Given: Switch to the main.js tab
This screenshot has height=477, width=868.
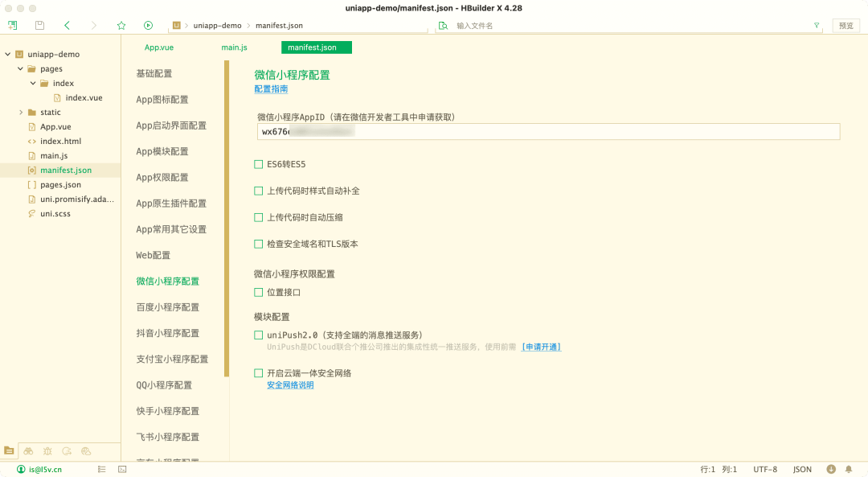Looking at the screenshot, I should tap(234, 47).
